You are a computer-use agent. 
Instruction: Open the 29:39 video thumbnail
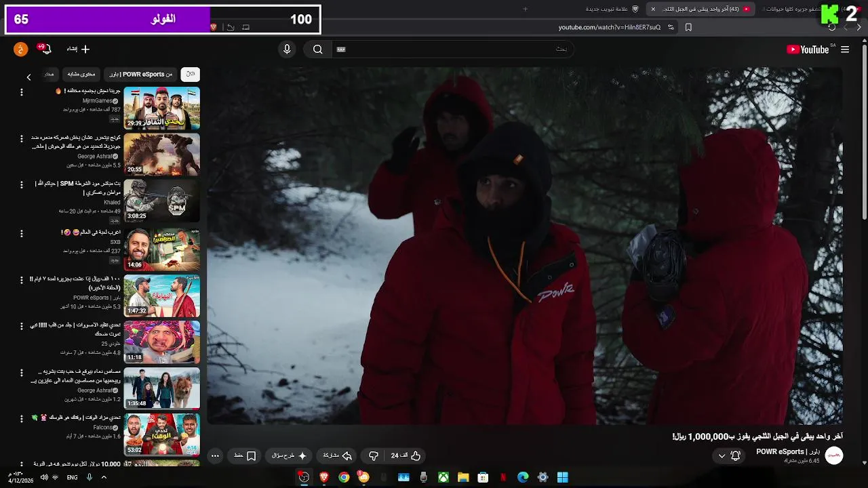[161, 108]
